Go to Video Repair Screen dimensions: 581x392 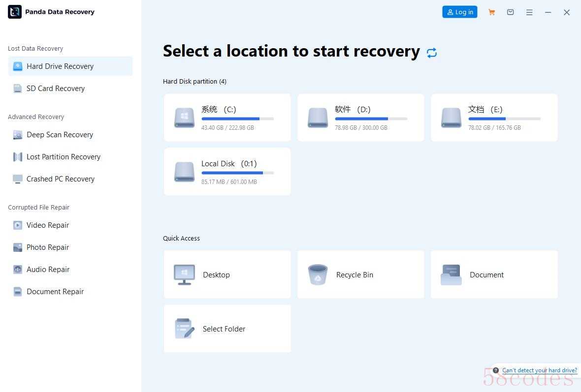pyautogui.click(x=70, y=225)
